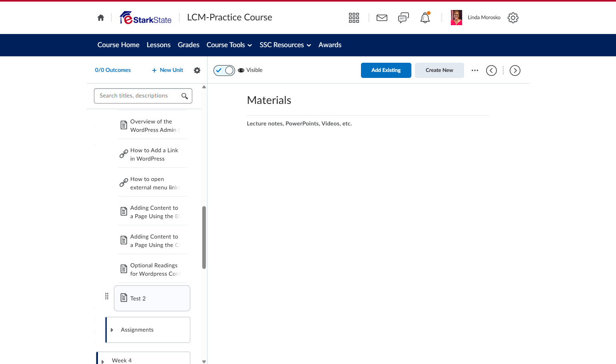Screen dimensions: 616x364
Task: Click the sidebar scrollbar thumb
Action: coord(204,237)
